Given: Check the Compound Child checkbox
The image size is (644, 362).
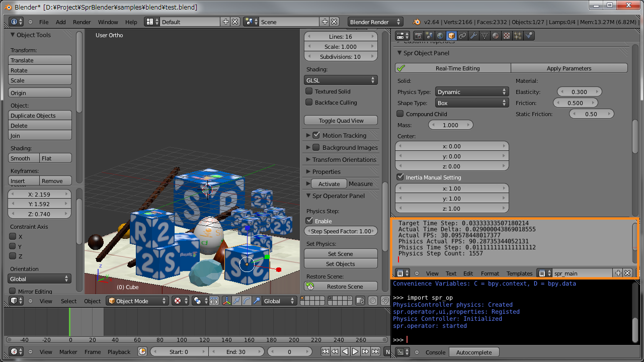Looking at the screenshot, I should pos(400,114).
